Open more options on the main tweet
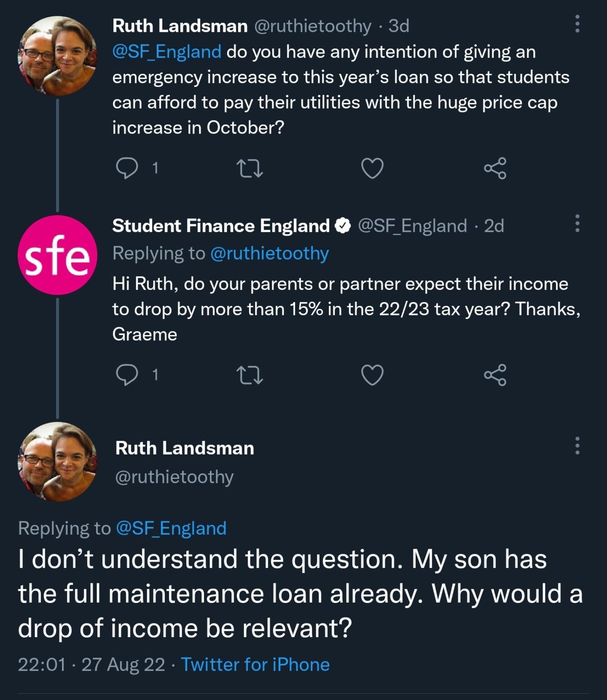 [x=577, y=445]
